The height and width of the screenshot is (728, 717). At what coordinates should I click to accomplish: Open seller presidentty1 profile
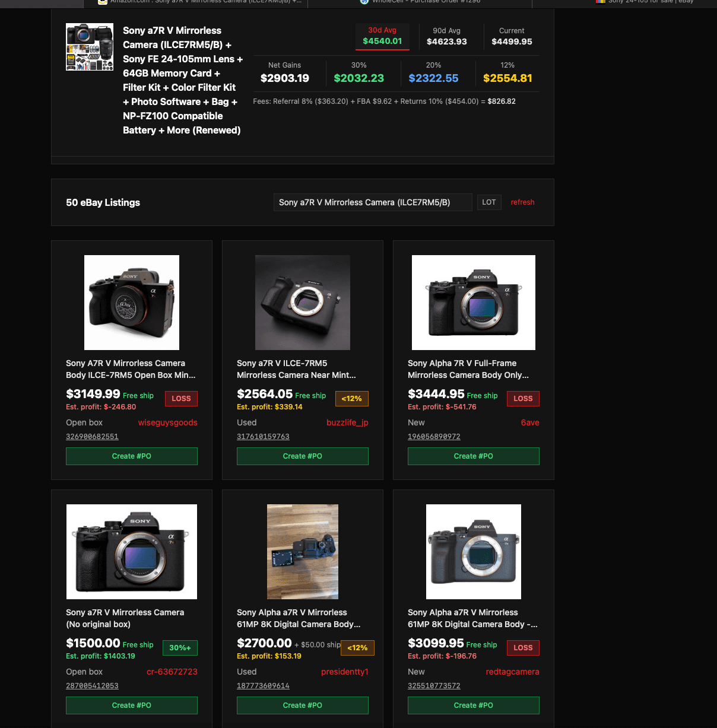[345, 672]
